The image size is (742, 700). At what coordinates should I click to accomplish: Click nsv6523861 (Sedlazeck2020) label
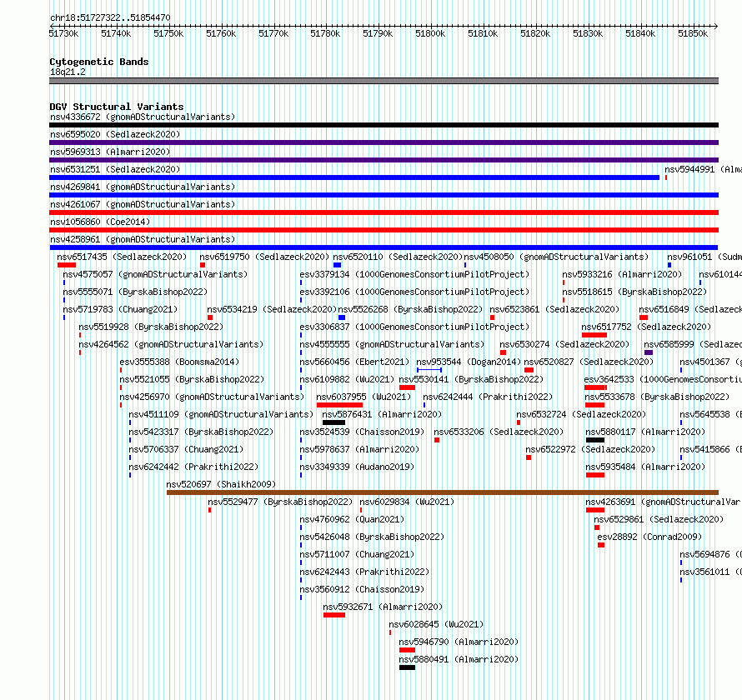coord(554,309)
